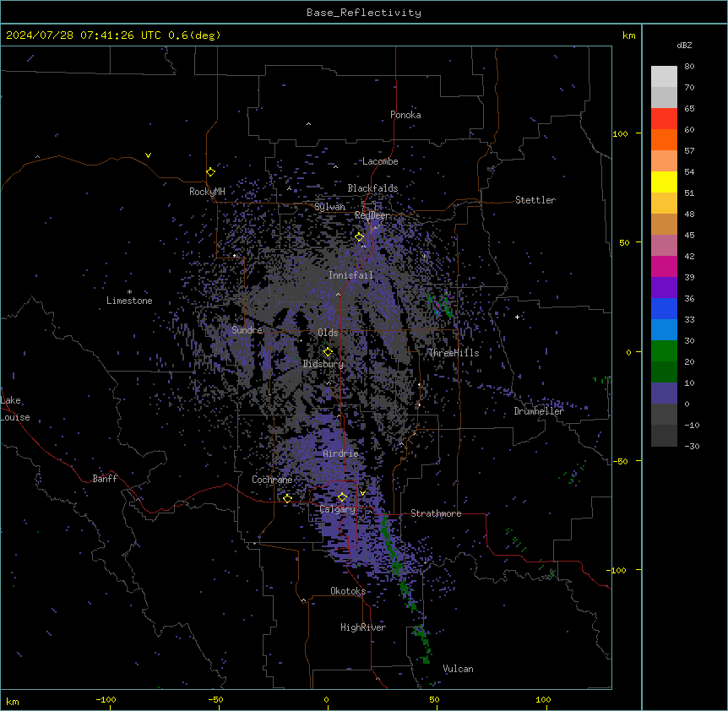Select the Didsbury label
Image resolution: width=728 pixels, height=711 pixels.
323,364
